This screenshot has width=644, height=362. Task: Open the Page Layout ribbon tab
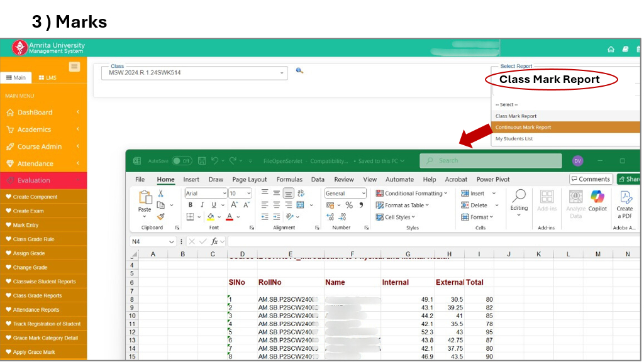[249, 179]
